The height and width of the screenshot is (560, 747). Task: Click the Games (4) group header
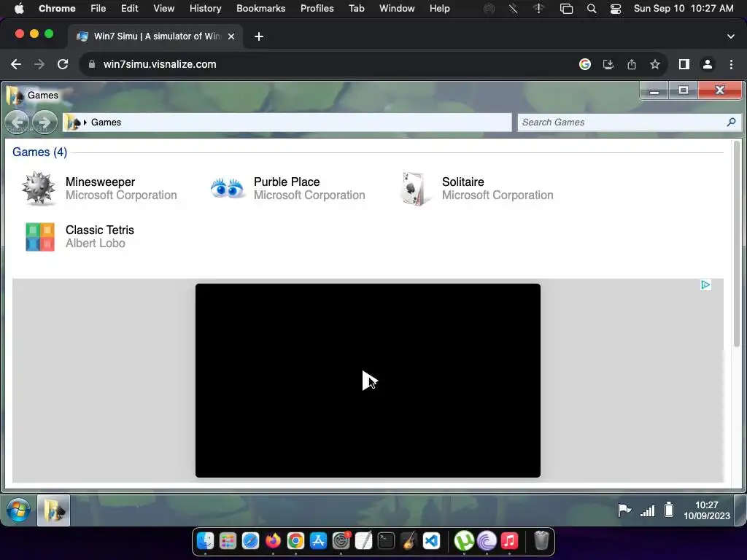pos(39,152)
